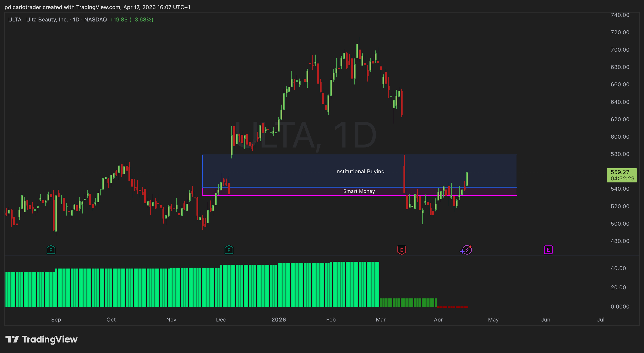Screen dimensions: 644x353
Task: Click the latest green candle at the right edge
Action: click(x=467, y=179)
